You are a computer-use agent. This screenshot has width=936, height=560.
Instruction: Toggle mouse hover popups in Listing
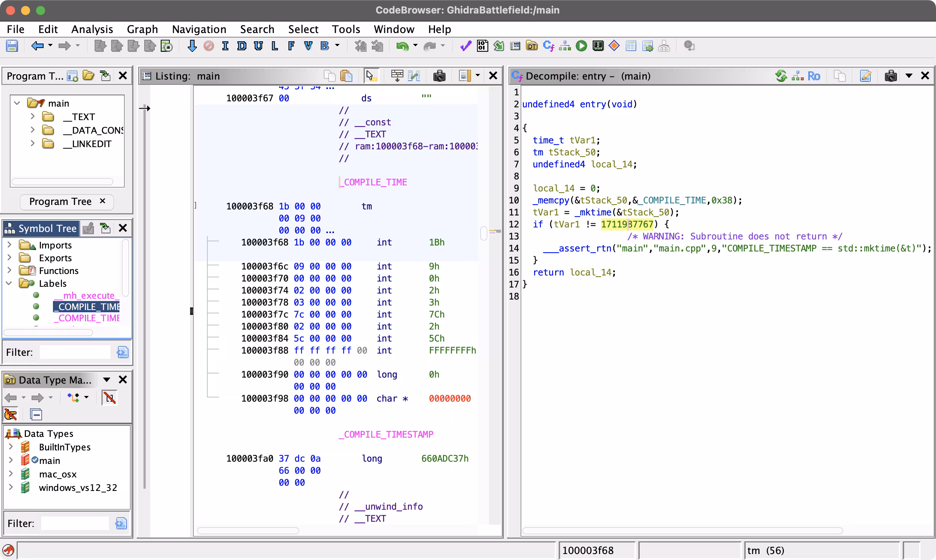[x=370, y=76]
